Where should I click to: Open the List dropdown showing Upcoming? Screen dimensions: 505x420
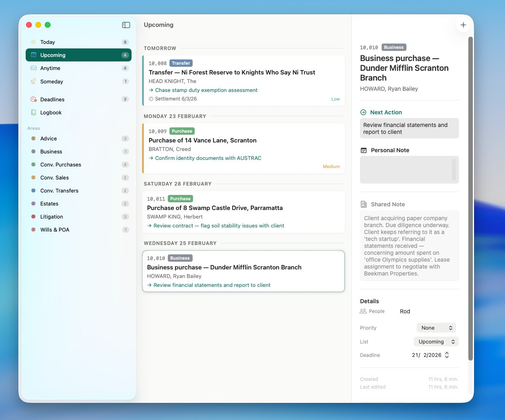[435, 341]
